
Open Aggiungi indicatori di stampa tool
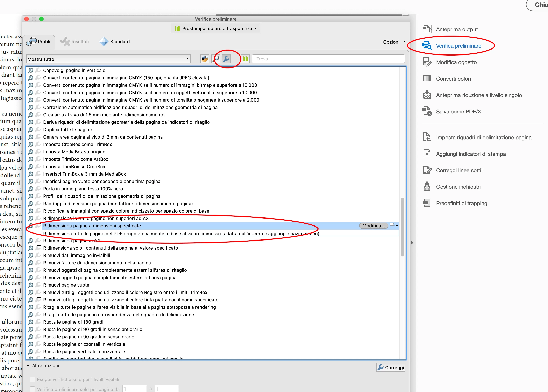(470, 154)
